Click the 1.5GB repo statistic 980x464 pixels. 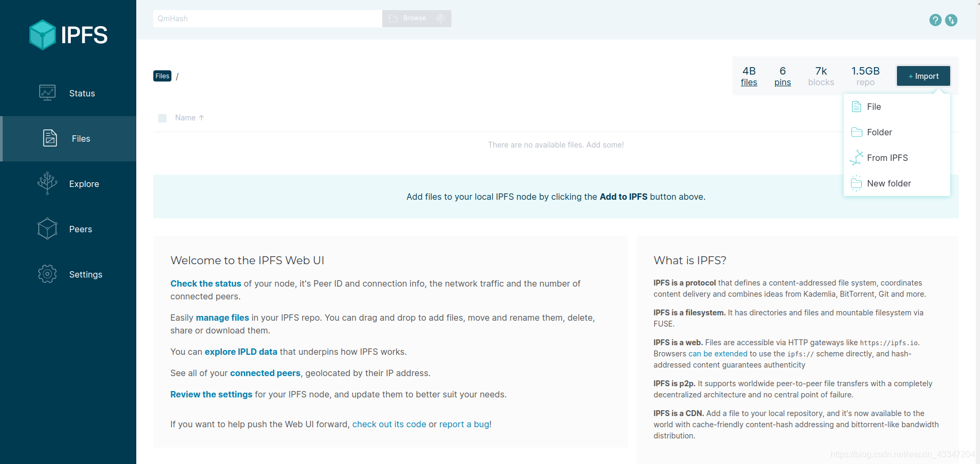(x=866, y=76)
